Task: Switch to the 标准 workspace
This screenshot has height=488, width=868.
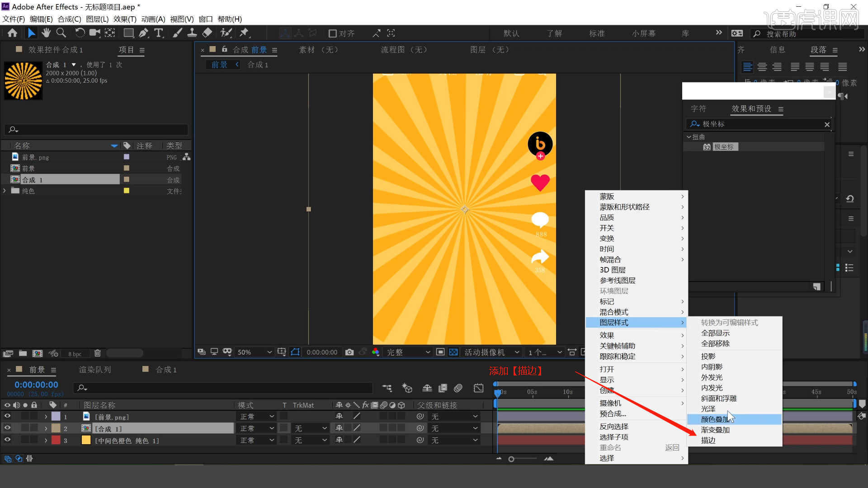Action: (x=597, y=33)
